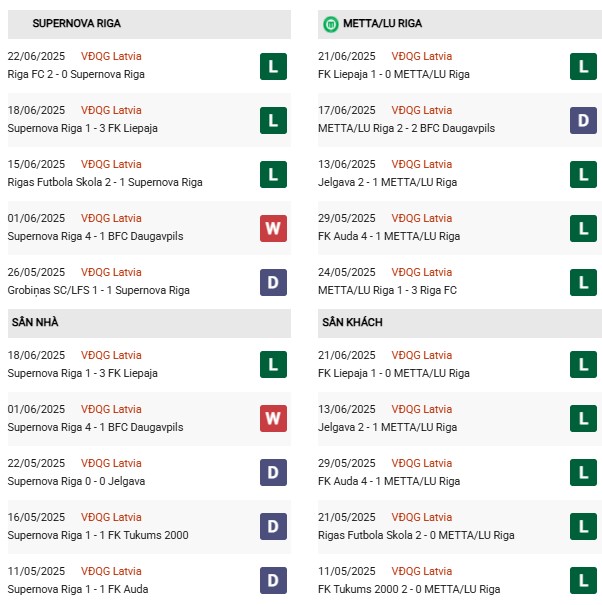Click the loss badge for Riga FC 2 - 0 Supernova Riga
This screenshot has height=605, width=602.
point(273,66)
